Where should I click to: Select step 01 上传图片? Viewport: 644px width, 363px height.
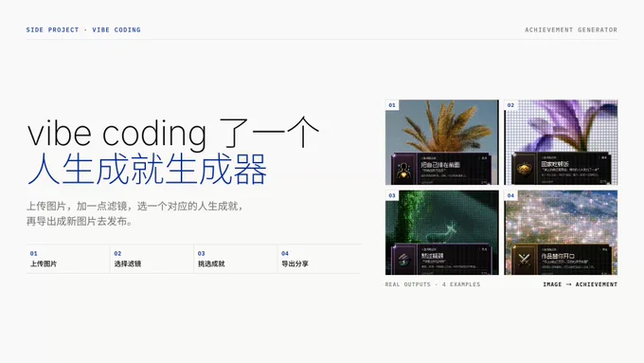68,259
